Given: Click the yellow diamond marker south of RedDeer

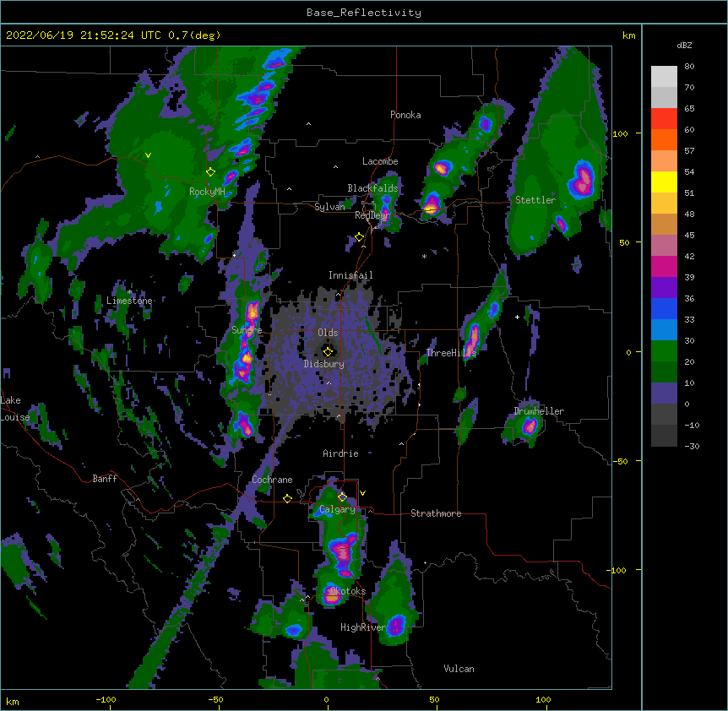Looking at the screenshot, I should coord(360,237).
